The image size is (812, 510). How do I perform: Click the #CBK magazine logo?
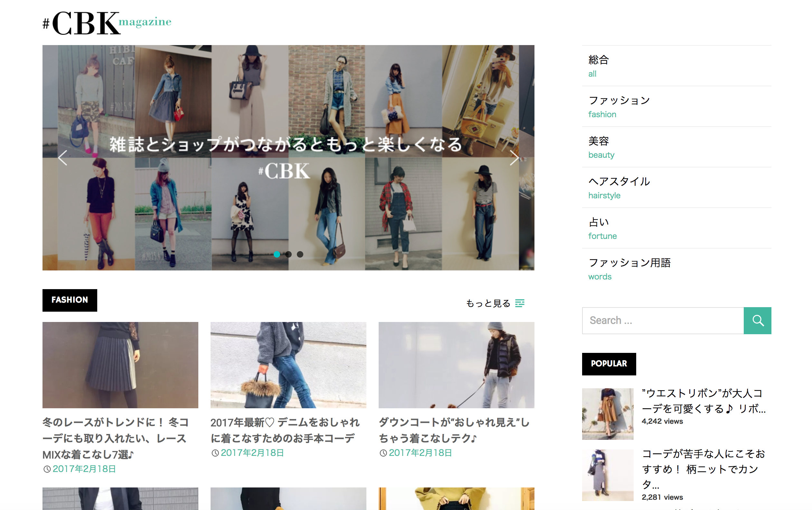(107, 23)
